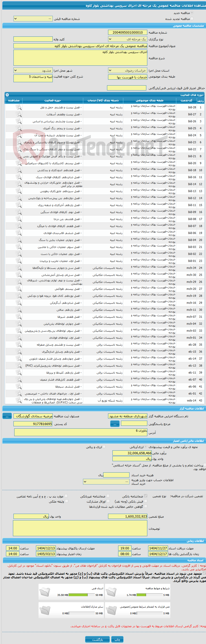View details icon for row elc-01
Image resolution: width=206 pixels, height=644 pixels.
(x=19, y=393)
